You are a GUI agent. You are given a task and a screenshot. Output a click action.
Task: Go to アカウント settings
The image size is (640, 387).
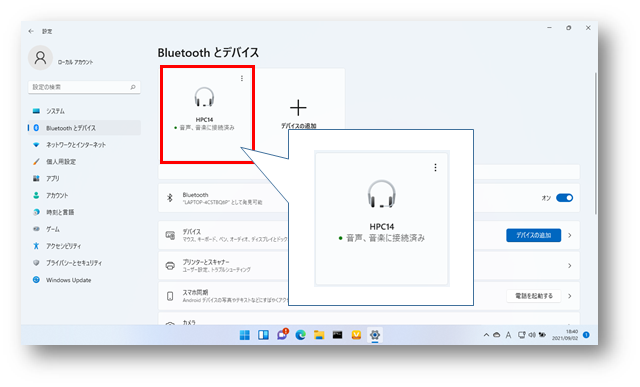click(x=84, y=196)
